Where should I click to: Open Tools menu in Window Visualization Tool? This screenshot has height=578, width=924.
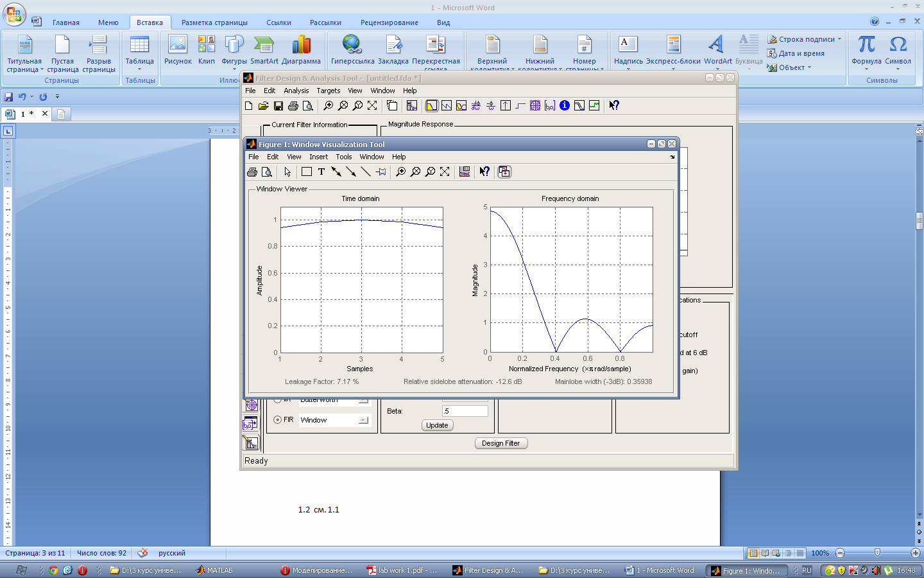[x=344, y=157]
